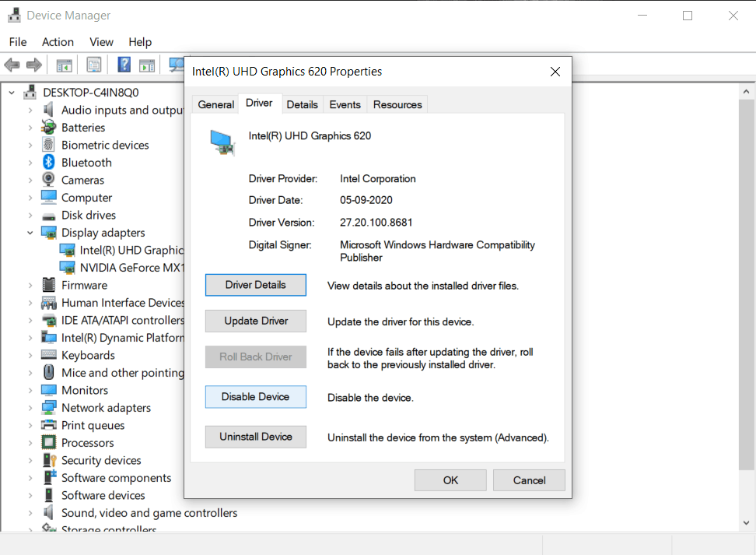Expand the Batteries category arrow
This screenshot has height=555, width=756.
coord(30,128)
